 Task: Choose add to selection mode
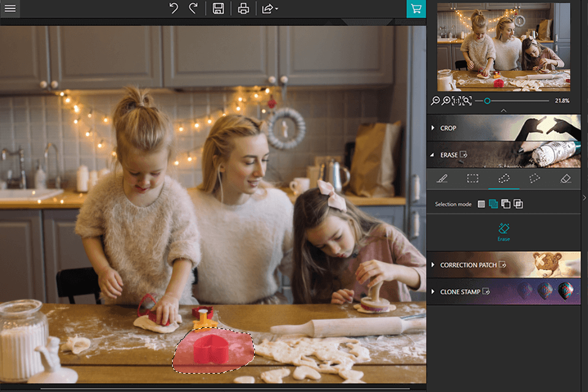coord(494,204)
